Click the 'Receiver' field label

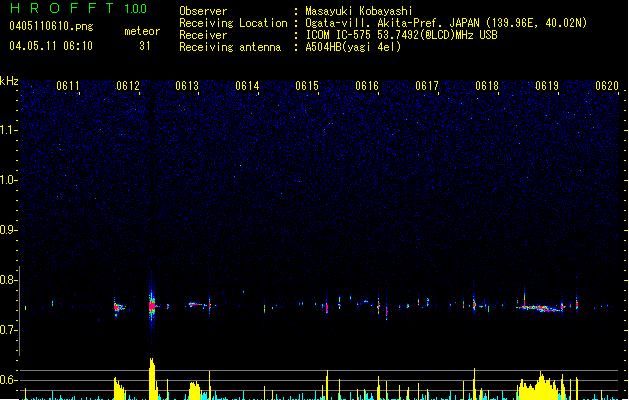pos(203,35)
